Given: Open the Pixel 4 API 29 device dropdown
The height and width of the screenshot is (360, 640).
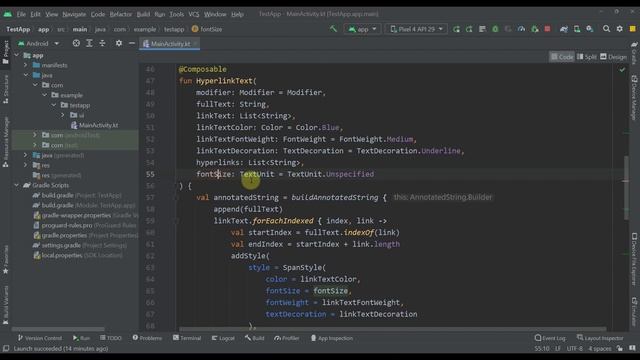Looking at the screenshot, I should pos(416,29).
